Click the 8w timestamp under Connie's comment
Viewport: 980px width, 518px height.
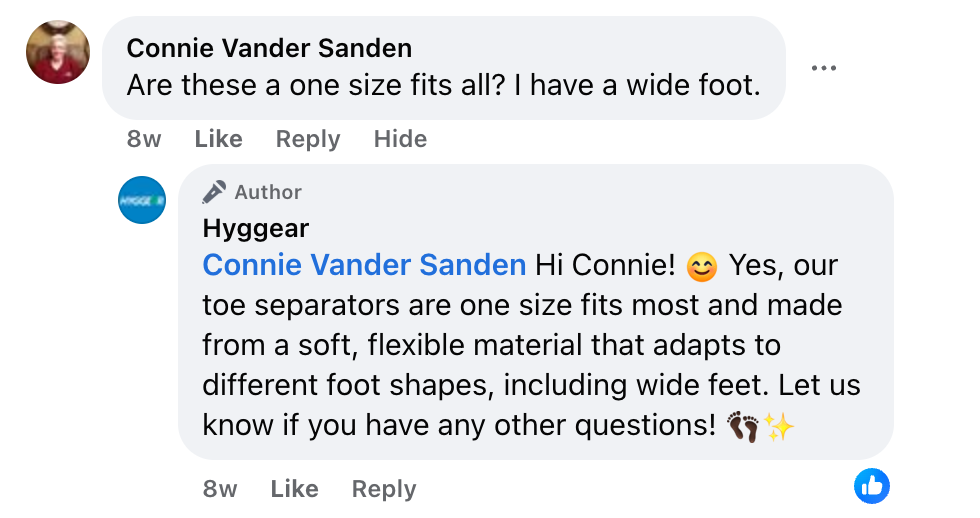click(144, 139)
